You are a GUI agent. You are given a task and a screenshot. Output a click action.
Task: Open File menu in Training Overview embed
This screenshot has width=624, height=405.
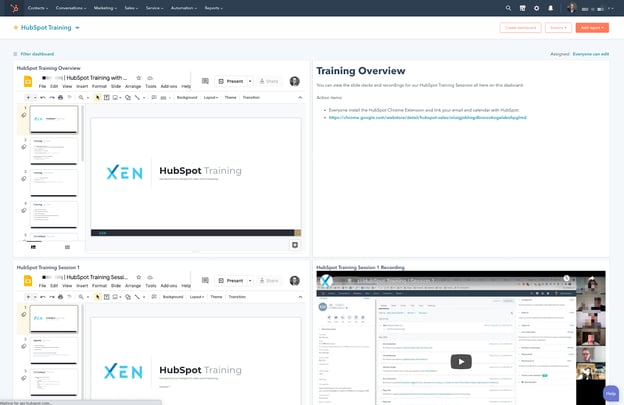point(42,86)
